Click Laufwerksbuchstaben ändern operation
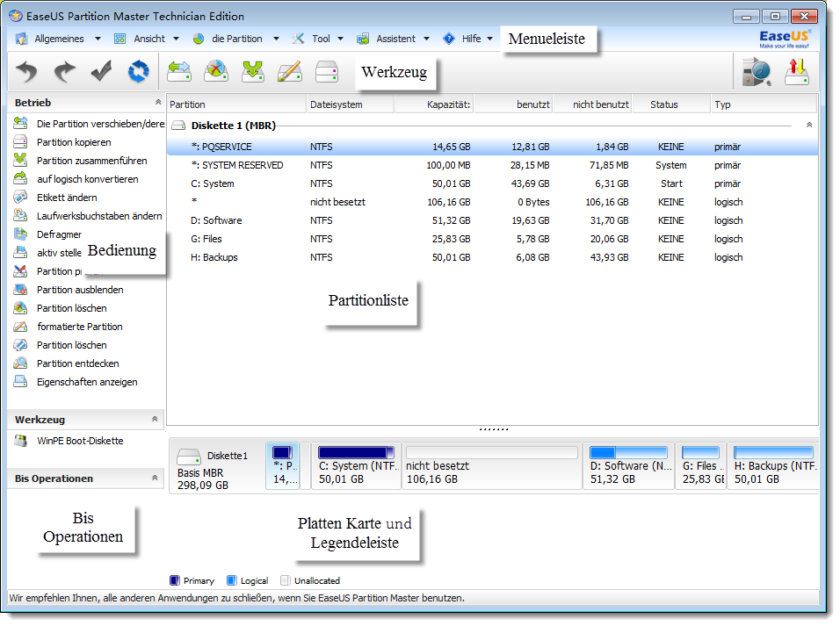This screenshot has width=840, height=626. coord(98,216)
